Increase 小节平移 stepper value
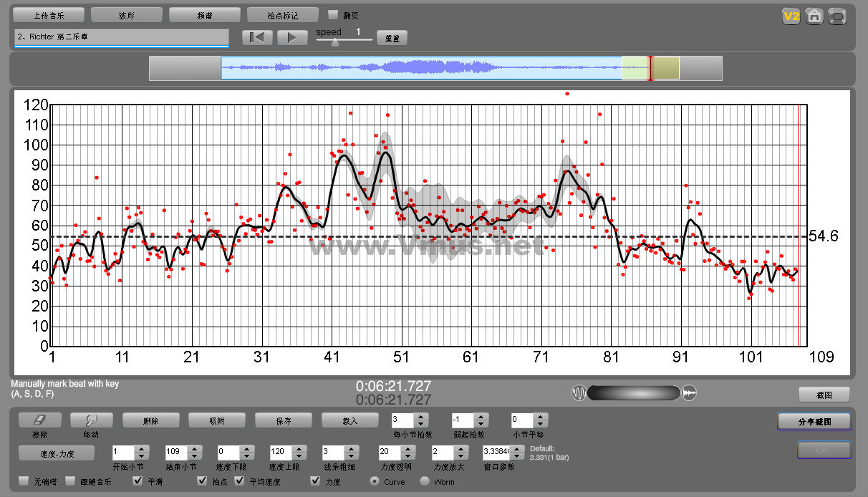Screen dimensions: 868x497 (x=541, y=417)
